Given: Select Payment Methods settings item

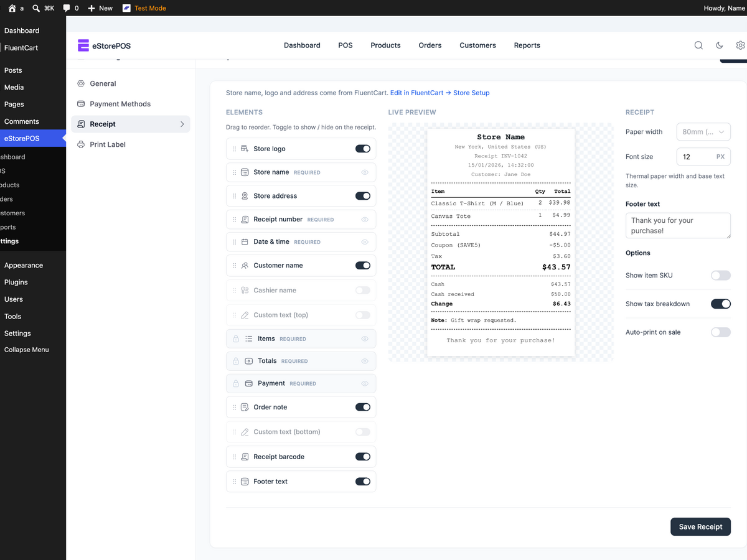Looking at the screenshot, I should (x=131, y=104).
